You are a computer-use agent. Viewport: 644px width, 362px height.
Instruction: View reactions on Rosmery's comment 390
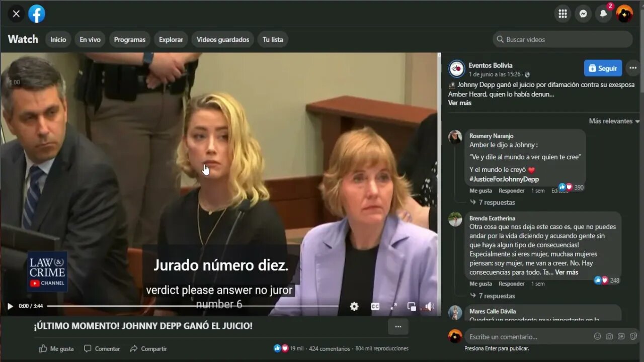[572, 187]
